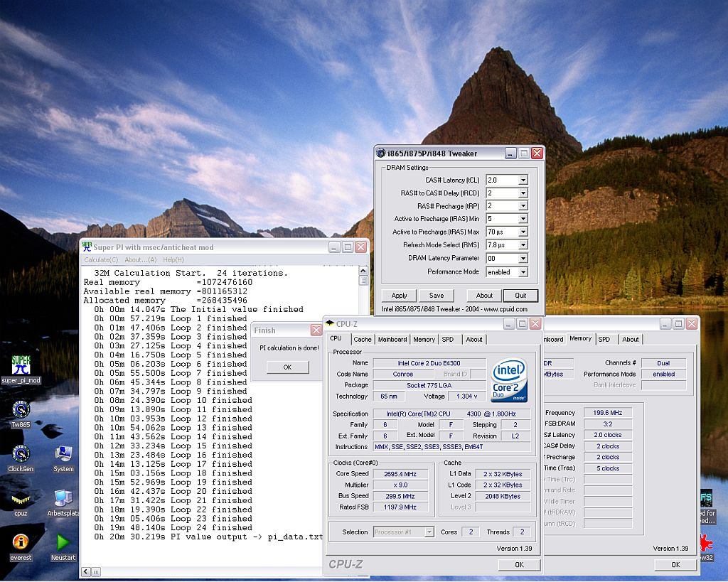Launch ClockGen from the desktop
This screenshot has height=582, width=728.
[x=21, y=458]
